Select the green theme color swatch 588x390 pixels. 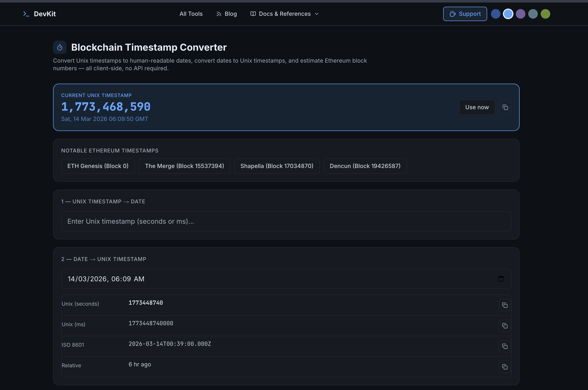[x=545, y=14]
